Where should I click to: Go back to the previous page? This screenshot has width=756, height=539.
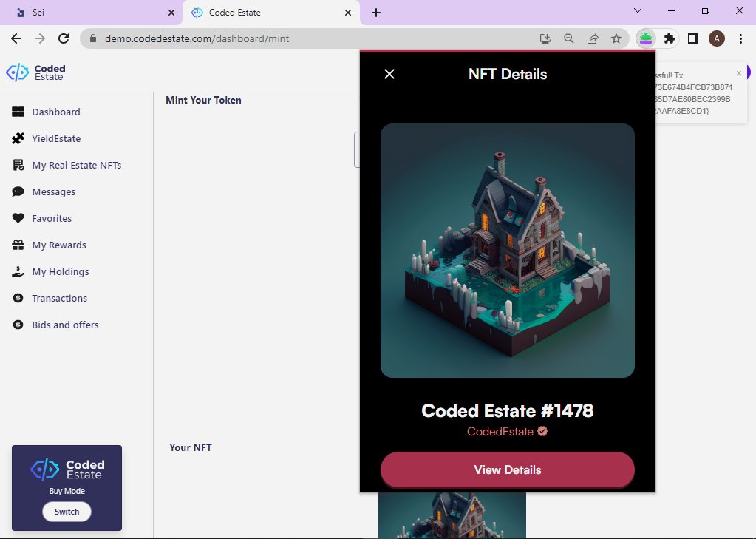pos(16,38)
